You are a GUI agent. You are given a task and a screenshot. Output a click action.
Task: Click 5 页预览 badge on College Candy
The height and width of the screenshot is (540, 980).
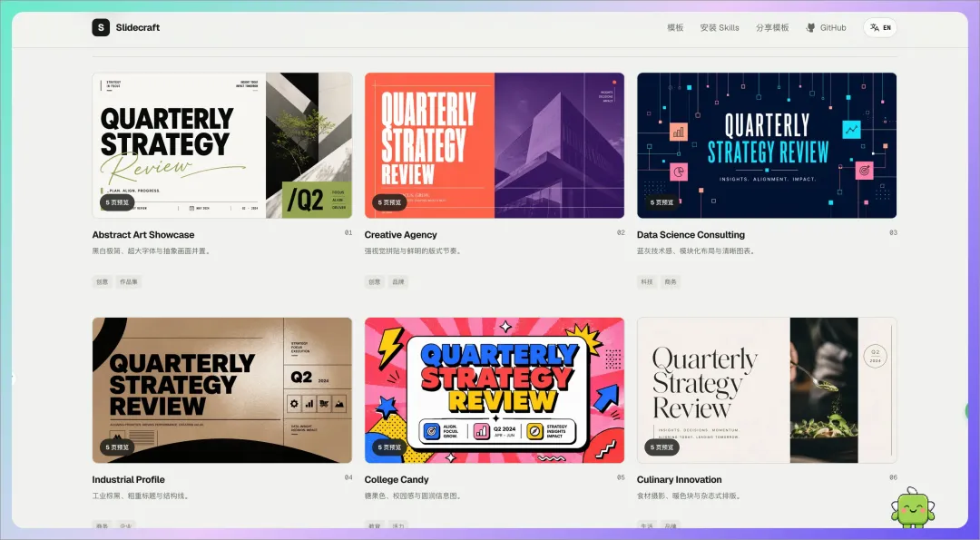pyautogui.click(x=389, y=447)
